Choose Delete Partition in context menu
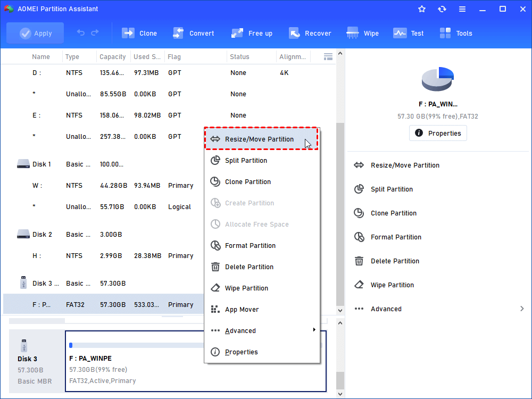532x399 pixels. 262,267
